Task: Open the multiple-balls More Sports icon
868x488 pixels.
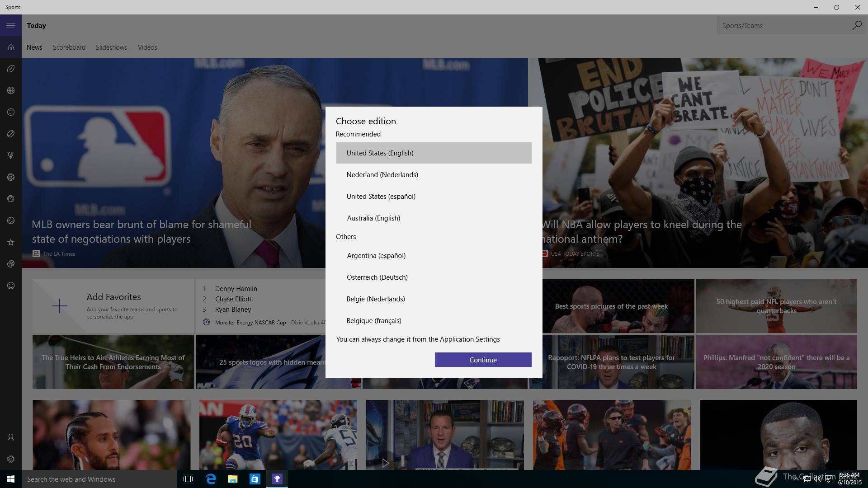Action: (x=11, y=264)
